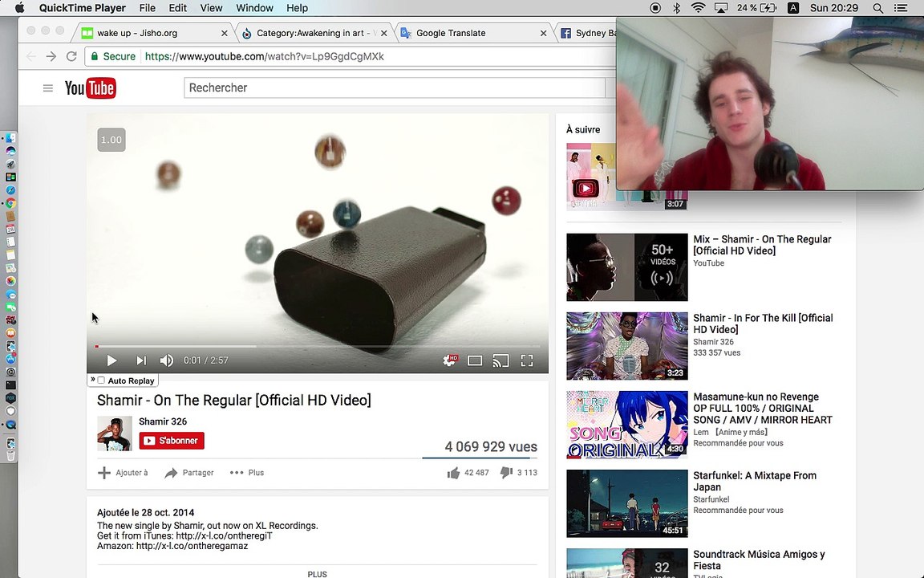
Task: Open Masamune-kun no Revenge video title
Action: click(763, 408)
